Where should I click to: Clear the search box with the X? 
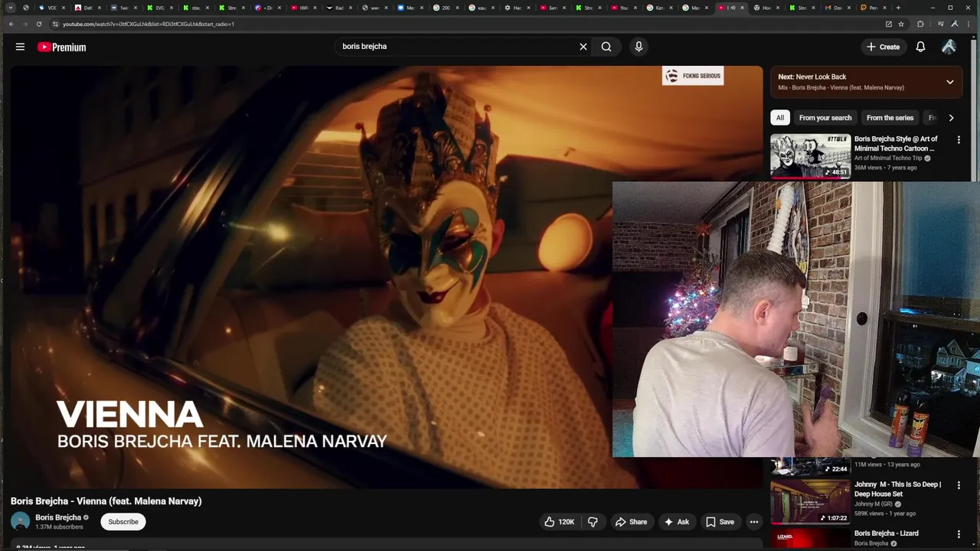point(583,47)
